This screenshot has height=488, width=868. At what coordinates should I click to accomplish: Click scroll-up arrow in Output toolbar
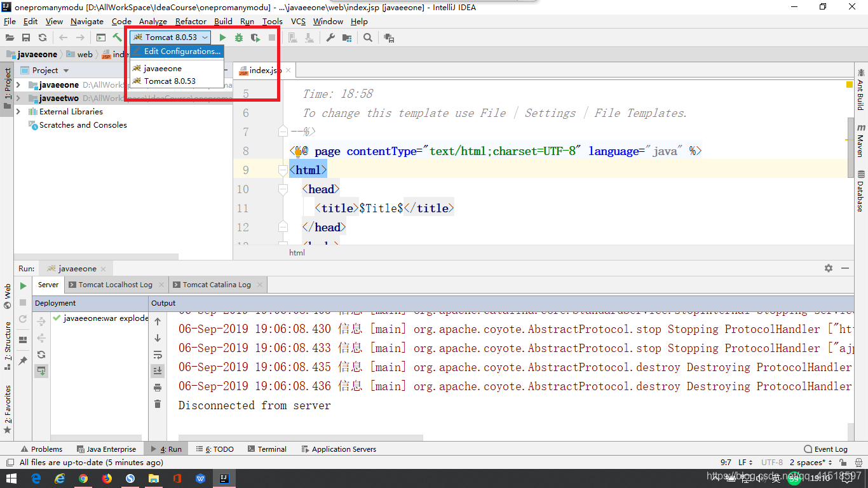(x=158, y=322)
